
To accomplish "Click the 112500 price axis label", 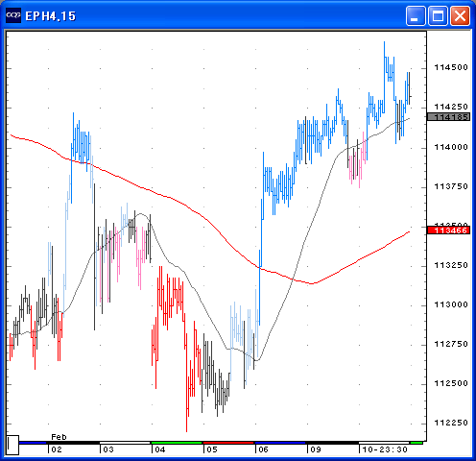I will click(x=451, y=383).
